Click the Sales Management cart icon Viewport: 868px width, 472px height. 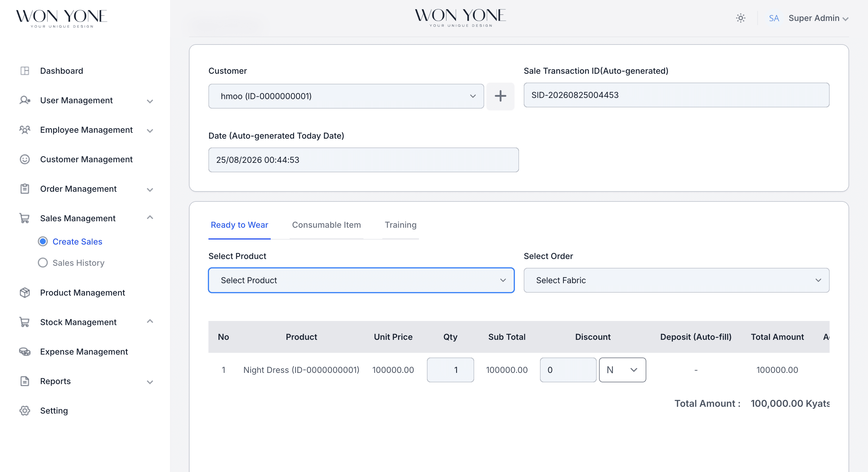[x=25, y=218]
